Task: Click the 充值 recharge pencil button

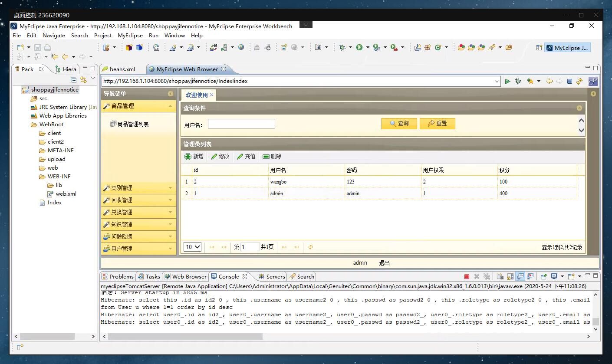Action: pos(246,157)
